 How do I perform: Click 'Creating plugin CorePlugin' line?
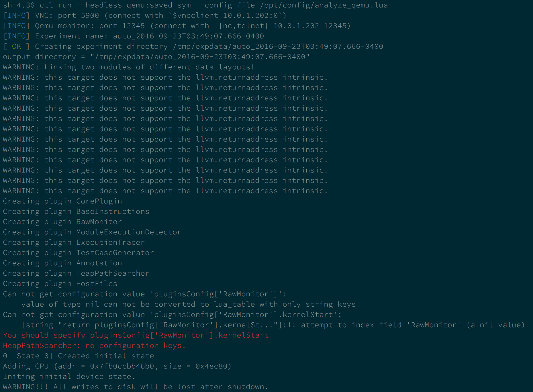coord(62,201)
